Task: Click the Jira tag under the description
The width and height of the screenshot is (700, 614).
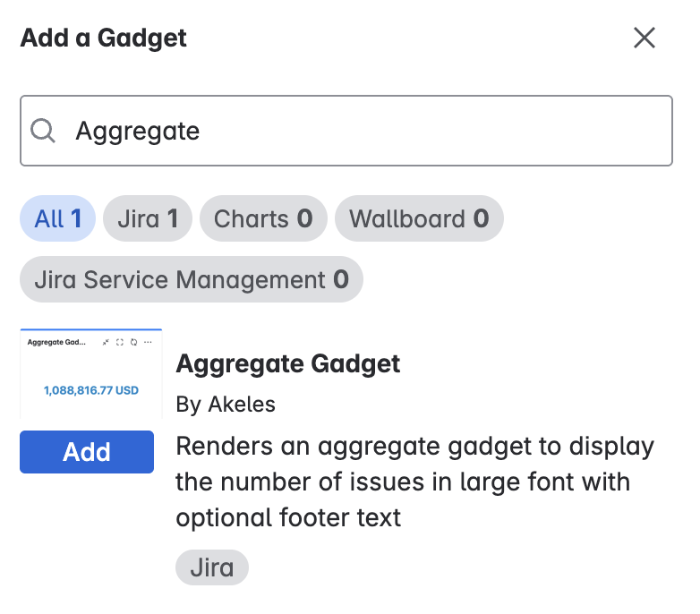Action: [x=211, y=567]
